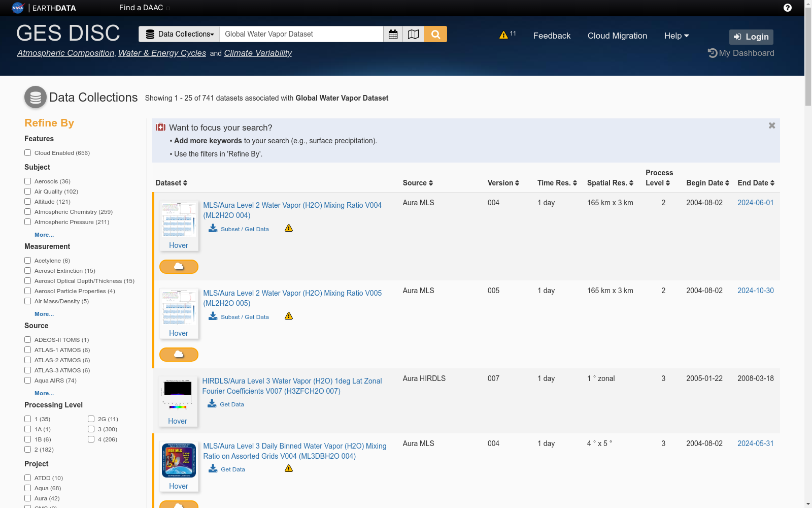
Task: Click download icon for H3ZFCH2O 007 dataset
Action: click(212, 403)
